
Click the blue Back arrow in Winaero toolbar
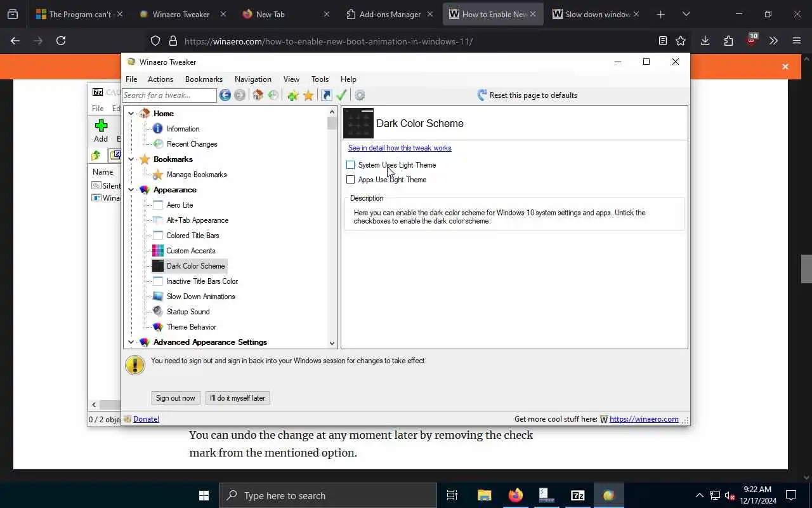(225, 95)
